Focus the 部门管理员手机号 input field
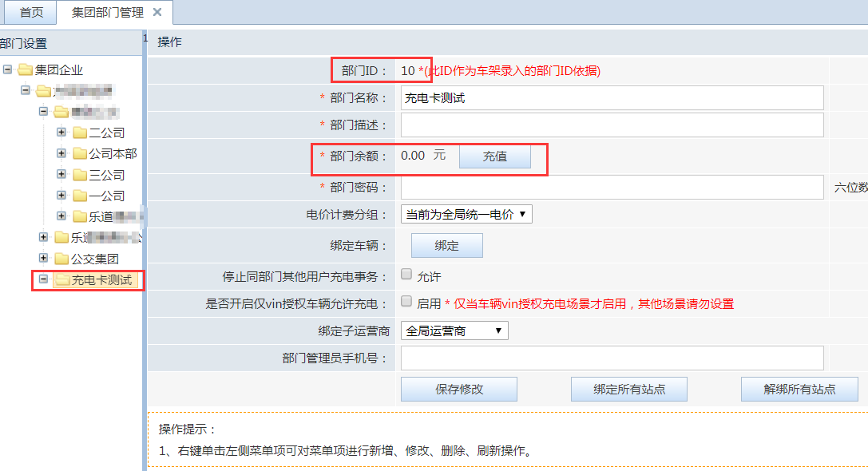 [612, 358]
